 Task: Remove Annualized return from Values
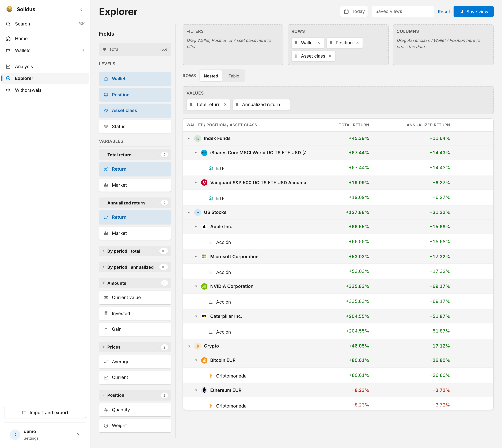285,105
